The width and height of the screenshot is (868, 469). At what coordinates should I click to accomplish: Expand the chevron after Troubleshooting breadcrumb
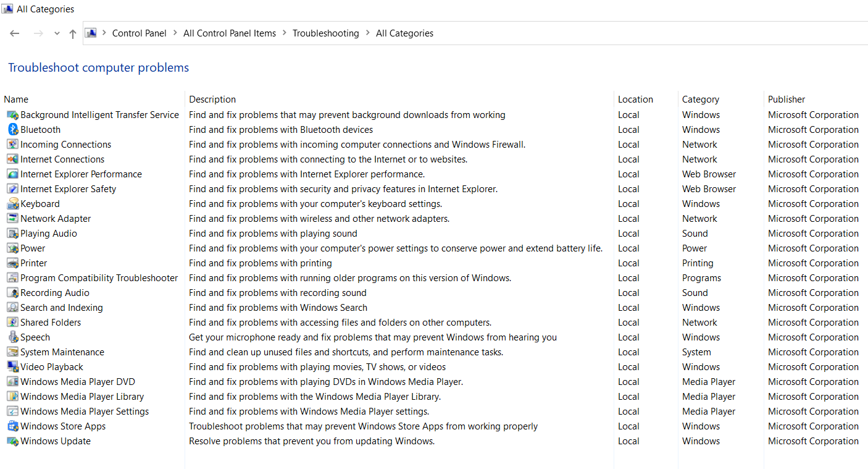(x=368, y=33)
